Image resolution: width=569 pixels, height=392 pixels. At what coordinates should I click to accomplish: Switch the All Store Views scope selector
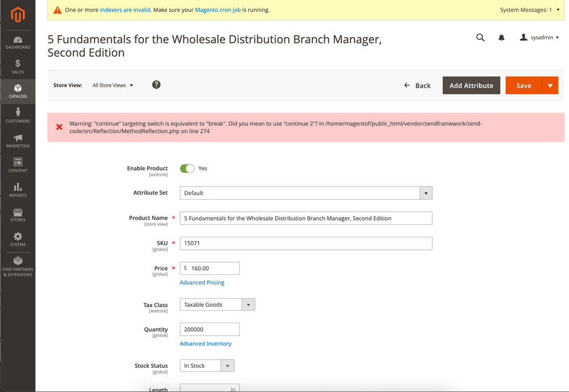point(113,85)
